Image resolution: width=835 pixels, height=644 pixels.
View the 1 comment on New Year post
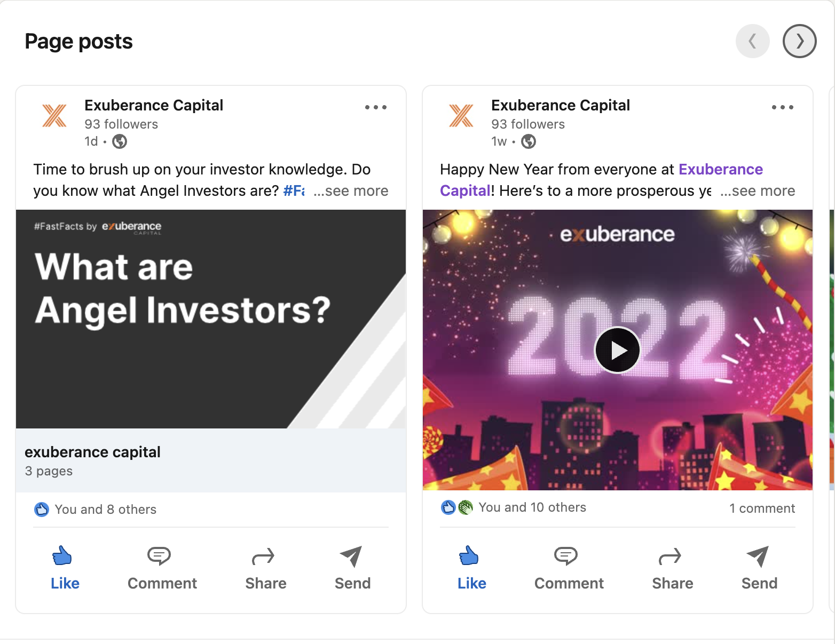coord(762,508)
